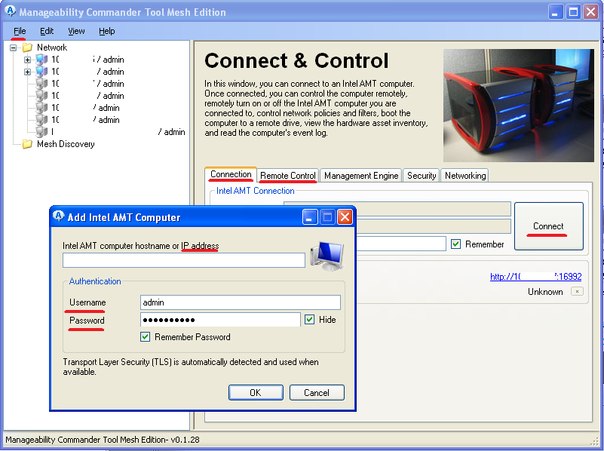This screenshot has height=451, width=604.
Task: Click OK in Add Intel AMT Computer
Action: 256,392
